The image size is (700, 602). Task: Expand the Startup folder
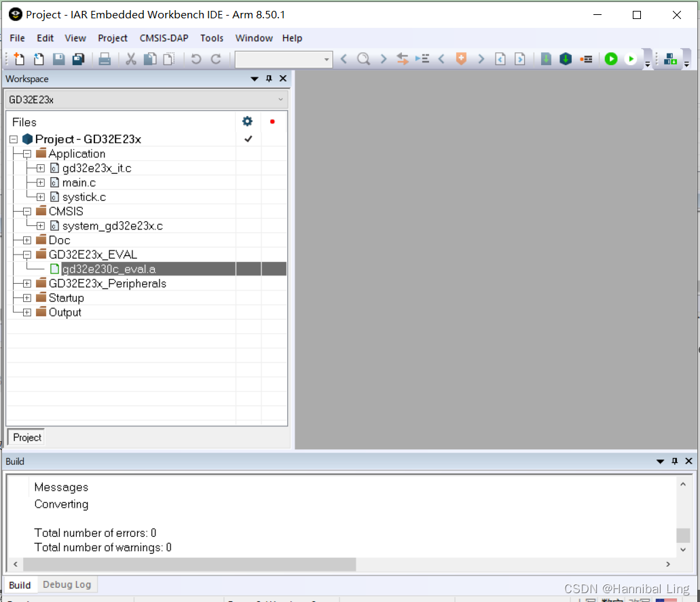point(26,298)
